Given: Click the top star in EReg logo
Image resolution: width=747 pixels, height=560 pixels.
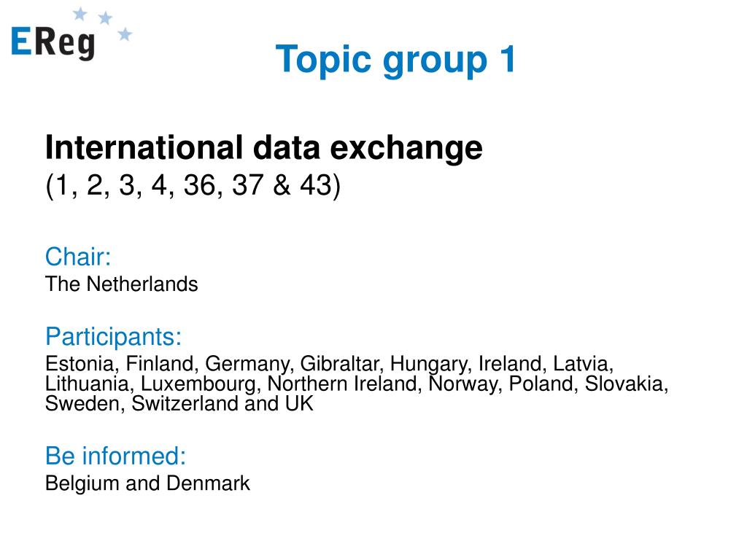Looking at the screenshot, I should pos(80,14).
